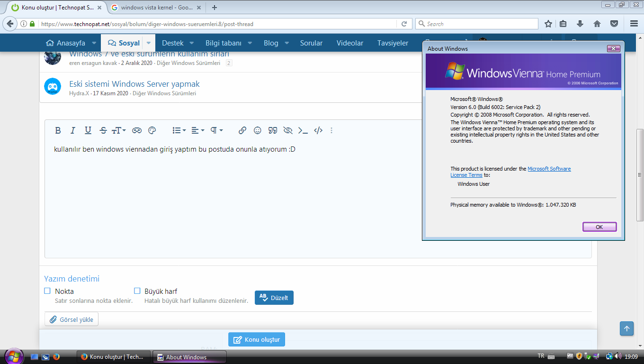
Task: Open the Blog menu item
Action: point(271,43)
